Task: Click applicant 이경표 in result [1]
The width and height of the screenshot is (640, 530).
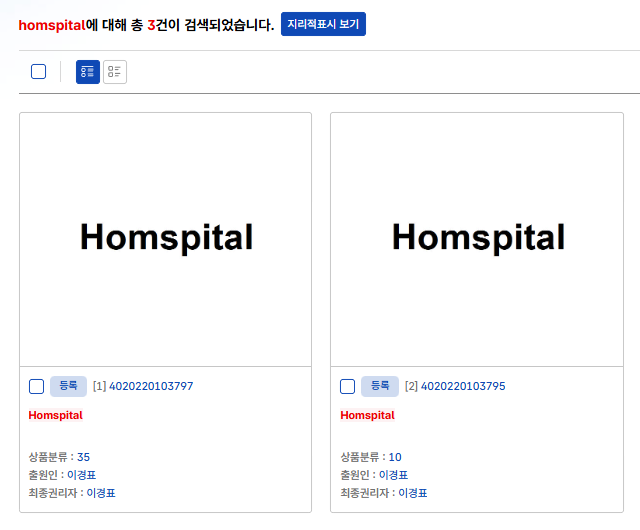Action: pyautogui.click(x=81, y=475)
